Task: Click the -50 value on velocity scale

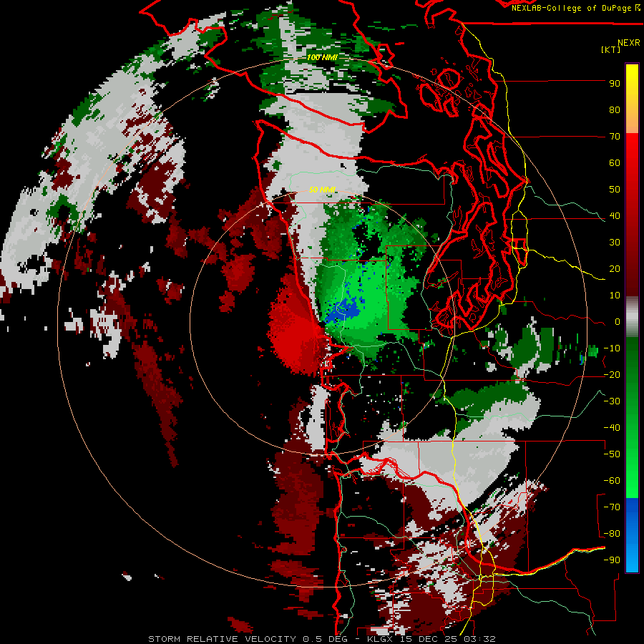Action: coord(612,454)
